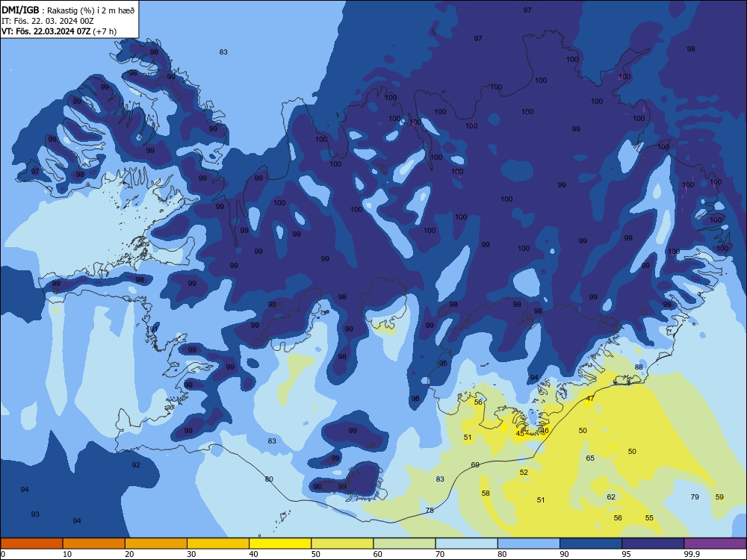The height and width of the screenshot is (560, 747).
Task: Select the map value '52'
Action: pos(524,473)
